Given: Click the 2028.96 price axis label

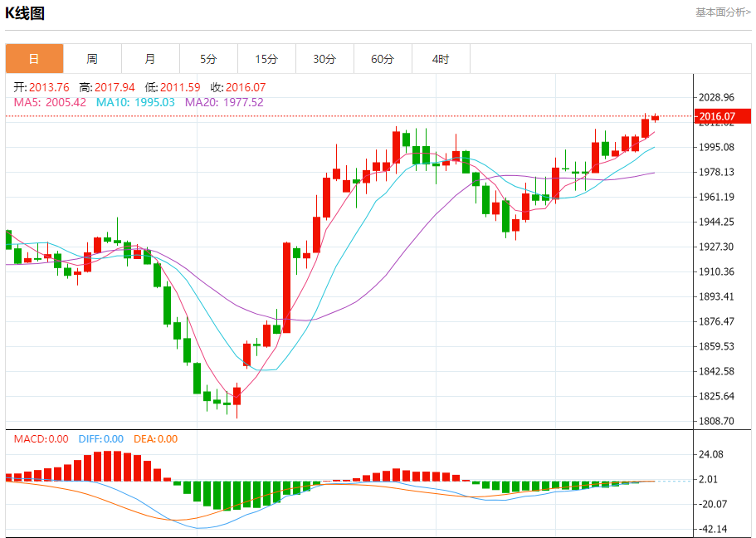Looking at the screenshot, I should click(x=718, y=97).
